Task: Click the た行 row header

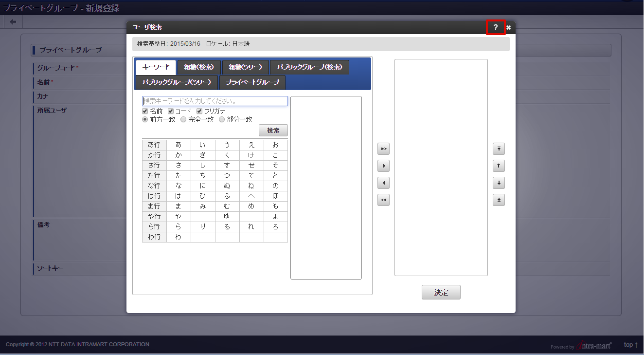Action: click(x=154, y=176)
